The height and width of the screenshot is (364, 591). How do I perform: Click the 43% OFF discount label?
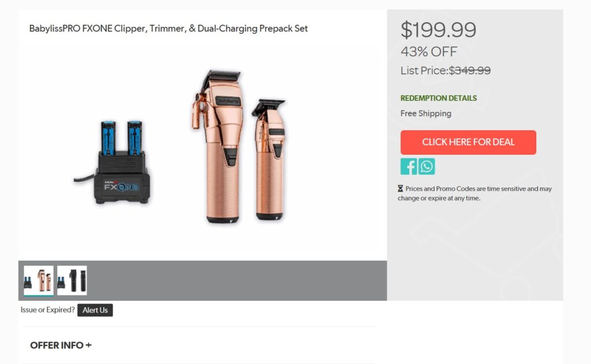coord(429,51)
